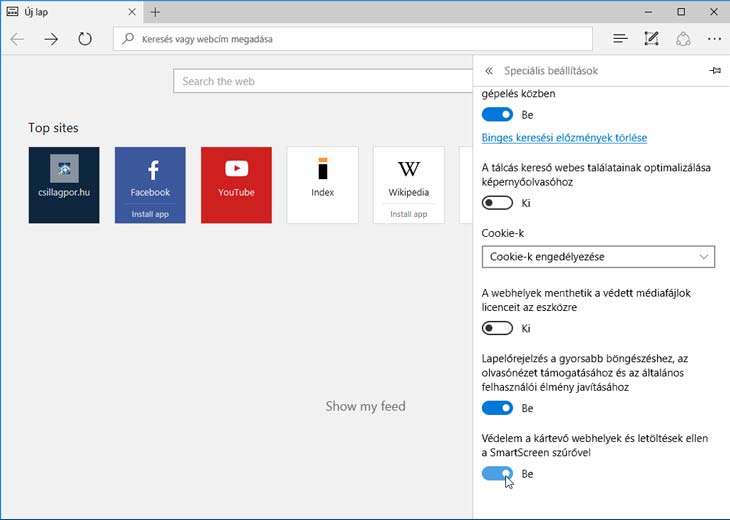This screenshot has width=730, height=520.
Task: Open a new tab with plus button
Action: tap(155, 12)
